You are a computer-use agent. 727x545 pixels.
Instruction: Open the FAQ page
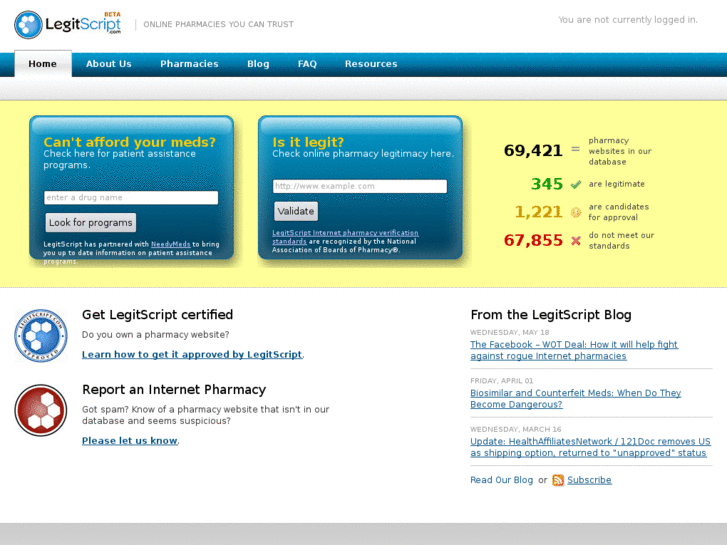coord(307,64)
